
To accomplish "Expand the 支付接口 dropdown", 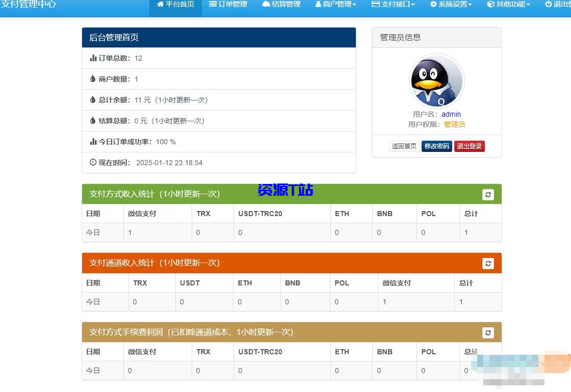I will coord(393,4).
